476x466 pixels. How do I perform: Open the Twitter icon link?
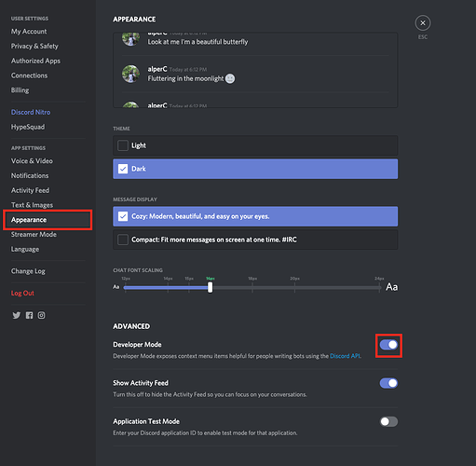(17, 315)
